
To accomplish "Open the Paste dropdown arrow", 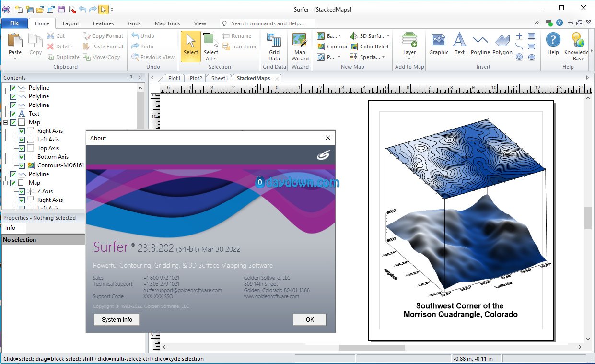I will [15, 59].
